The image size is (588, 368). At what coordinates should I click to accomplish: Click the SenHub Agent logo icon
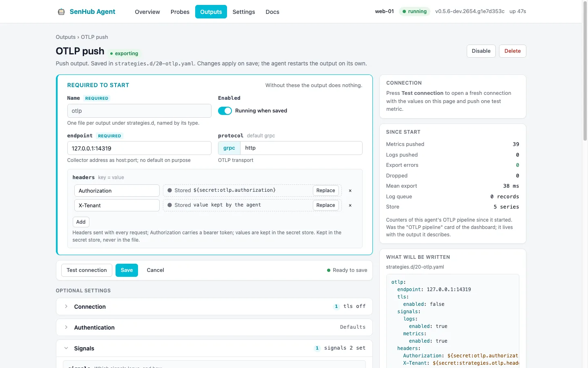(x=61, y=12)
